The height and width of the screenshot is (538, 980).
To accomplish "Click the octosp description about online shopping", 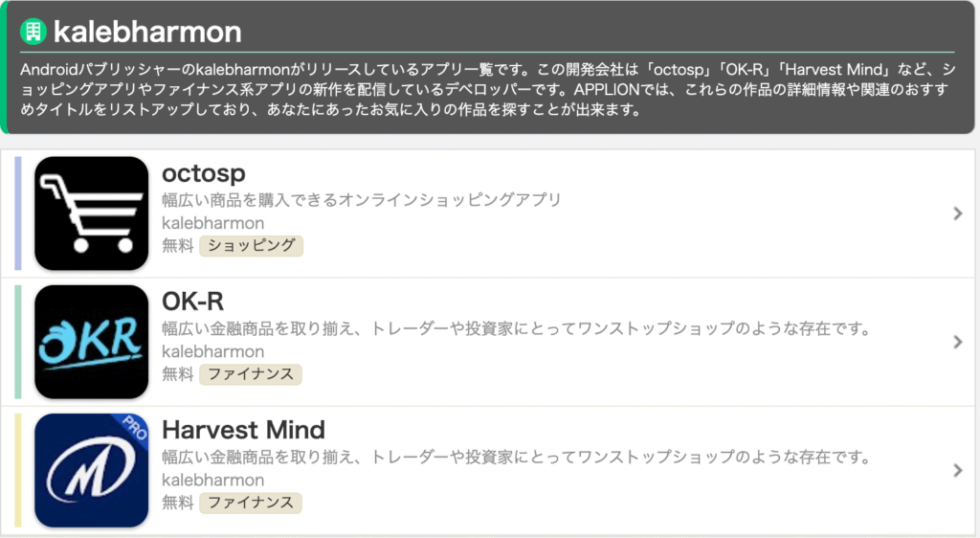I will pyautogui.click(x=361, y=200).
